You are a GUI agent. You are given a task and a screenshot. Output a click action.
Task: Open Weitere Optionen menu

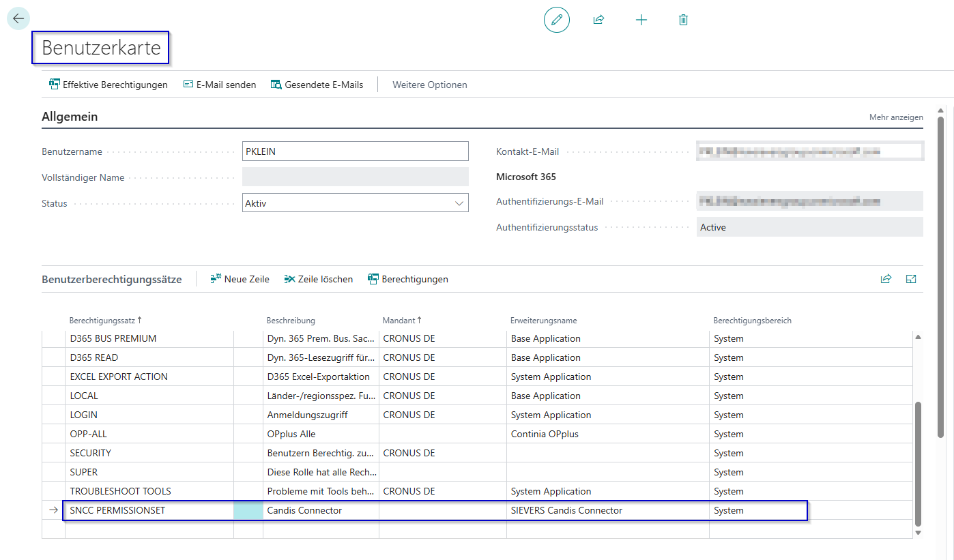pos(429,85)
